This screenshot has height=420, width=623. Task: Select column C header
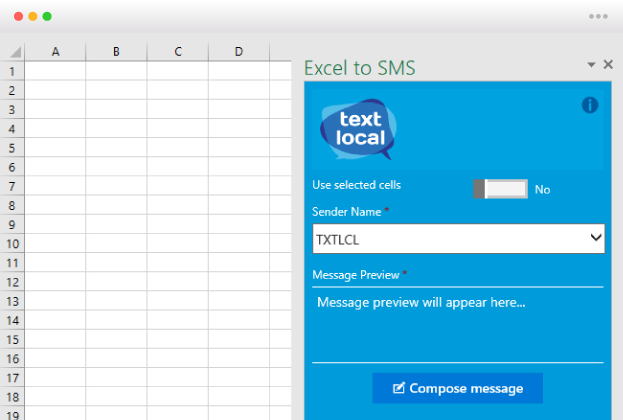pos(178,52)
